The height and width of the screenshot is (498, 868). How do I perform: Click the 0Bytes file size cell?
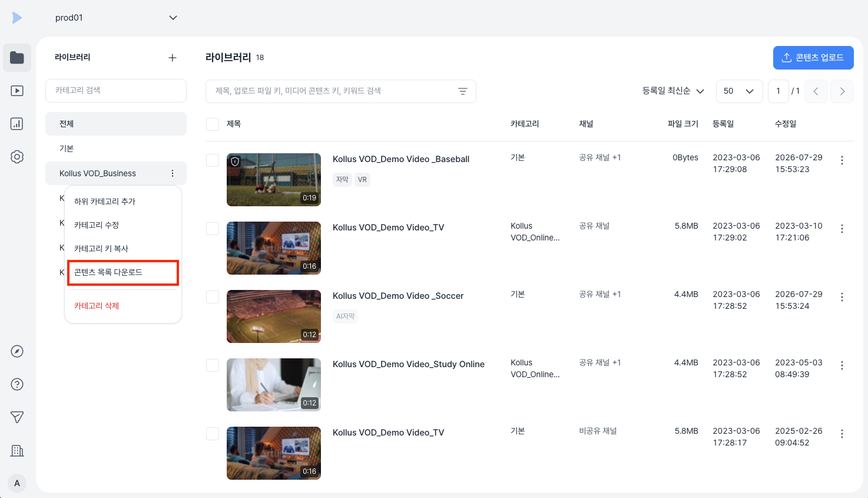click(x=685, y=157)
